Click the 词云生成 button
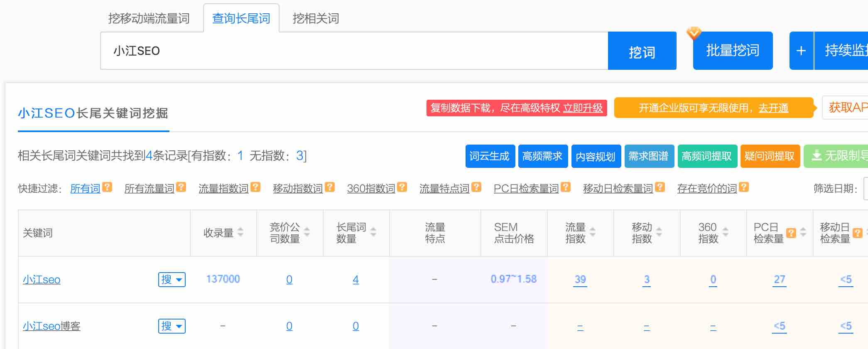The width and height of the screenshot is (868, 349). tap(490, 156)
